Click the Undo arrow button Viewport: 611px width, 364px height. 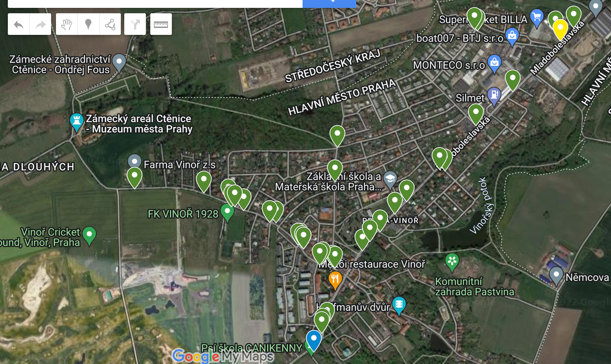pyautogui.click(x=19, y=24)
